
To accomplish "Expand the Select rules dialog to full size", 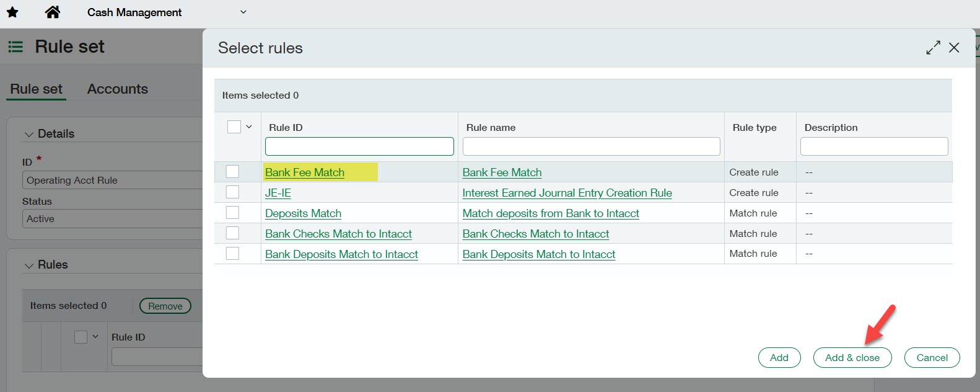I will pyautogui.click(x=933, y=48).
